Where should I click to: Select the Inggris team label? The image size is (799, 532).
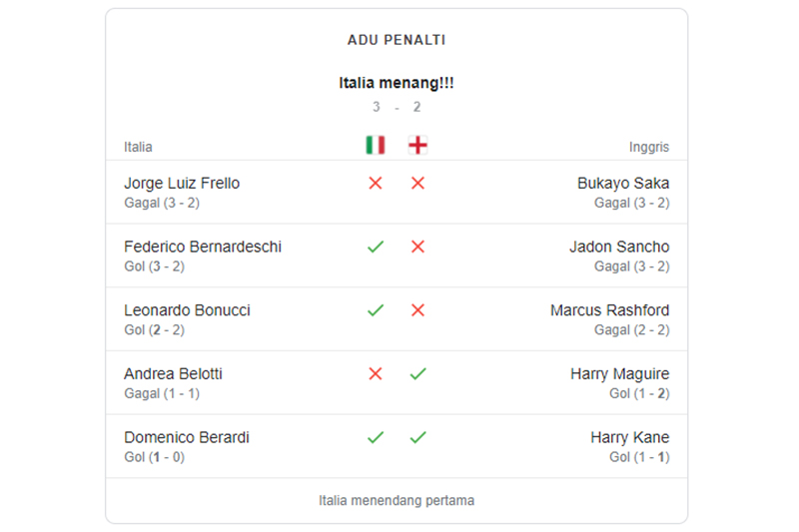pyautogui.click(x=649, y=147)
